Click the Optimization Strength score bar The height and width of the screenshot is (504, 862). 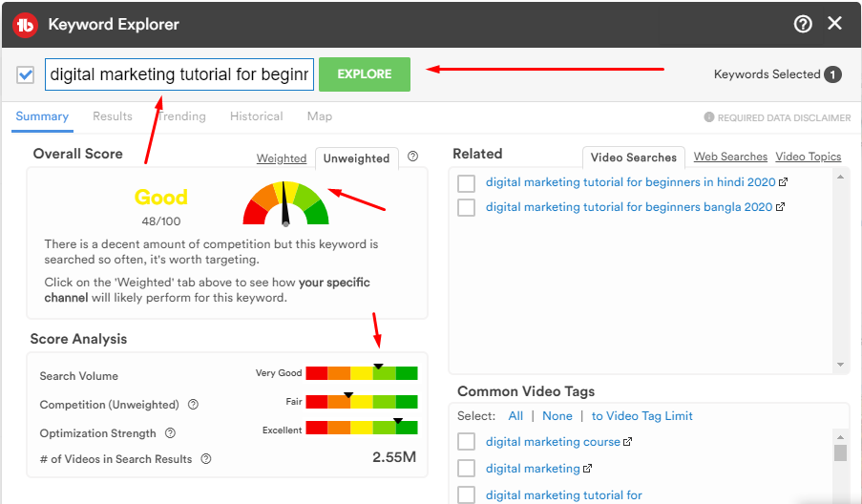point(362,428)
